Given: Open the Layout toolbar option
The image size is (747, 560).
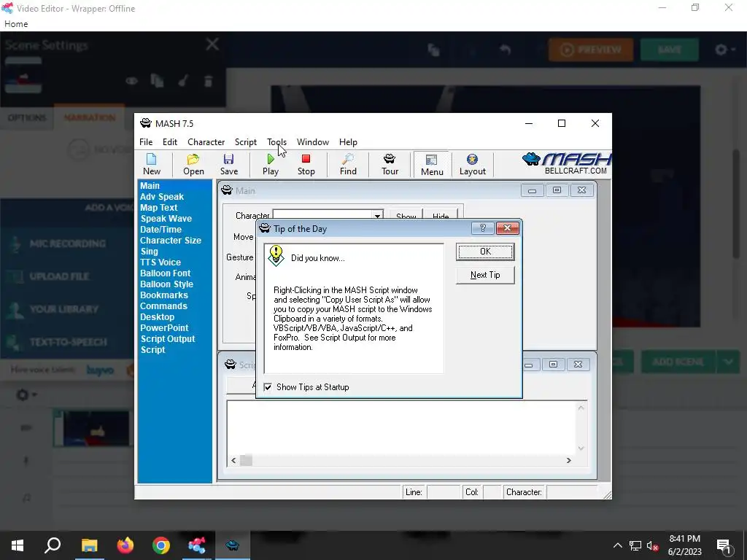Looking at the screenshot, I should [x=472, y=164].
